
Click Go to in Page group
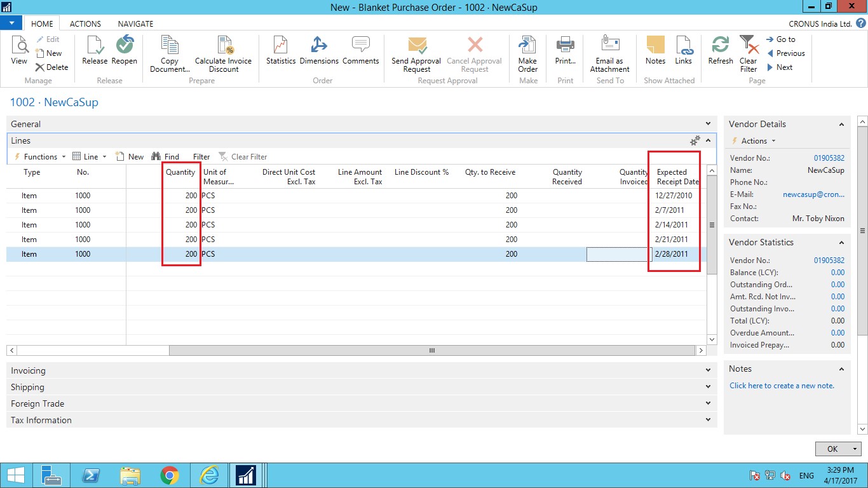781,39
